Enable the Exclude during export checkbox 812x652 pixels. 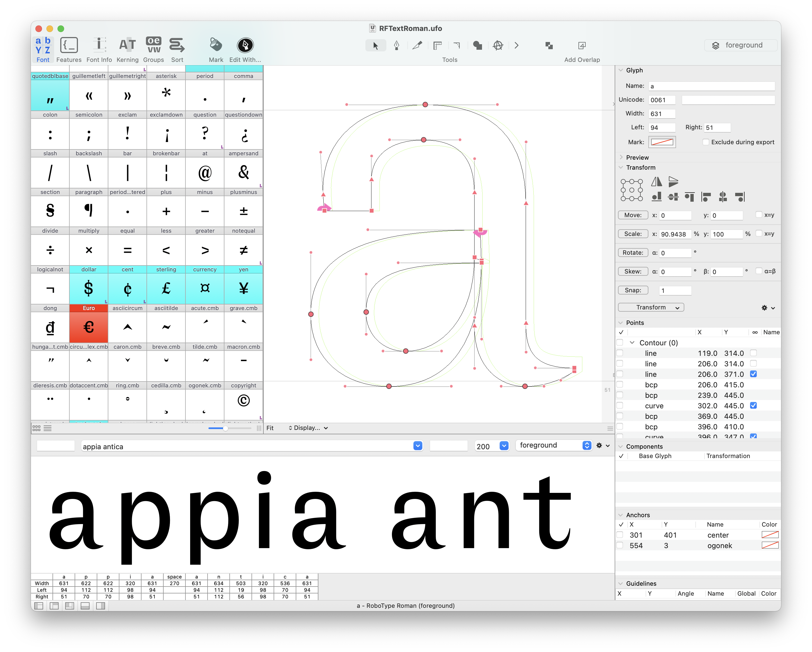tap(706, 142)
